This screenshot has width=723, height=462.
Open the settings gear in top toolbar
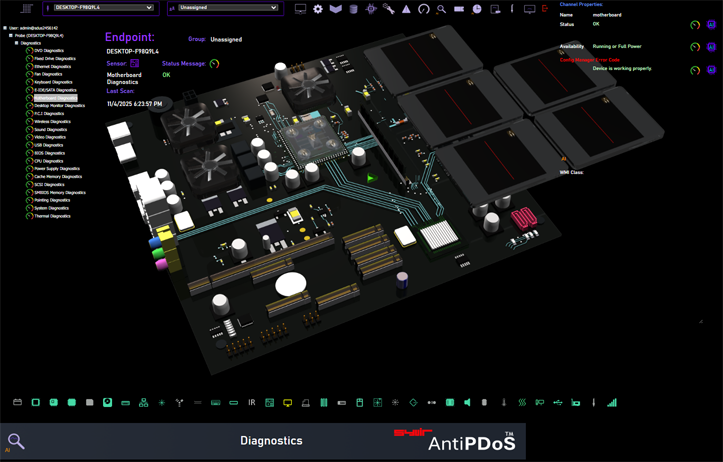click(318, 9)
